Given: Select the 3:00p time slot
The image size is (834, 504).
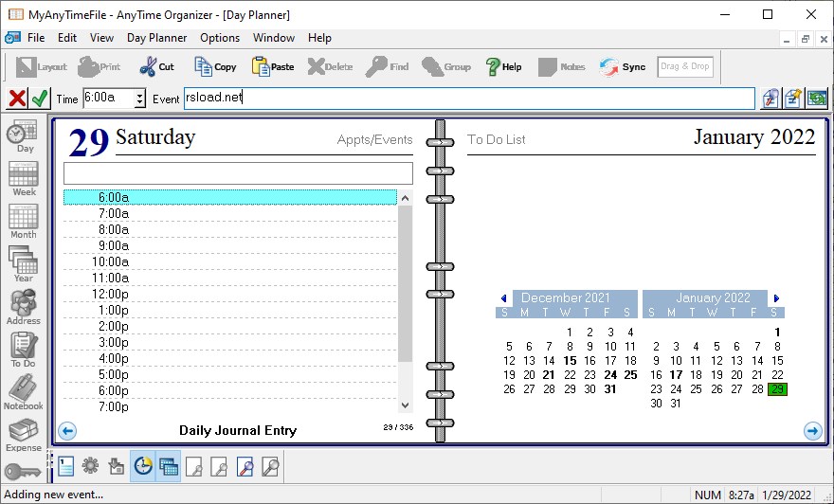Looking at the screenshot, I should click(x=229, y=342).
